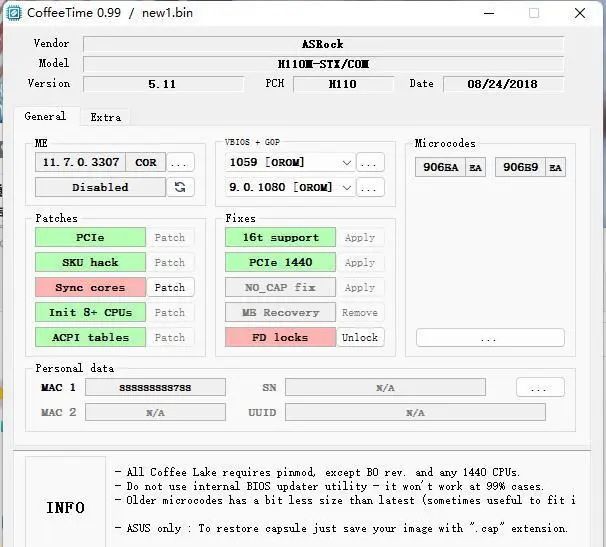This screenshot has height=547, width=606.
Task: Click the PCH H110 field
Action: point(343,84)
